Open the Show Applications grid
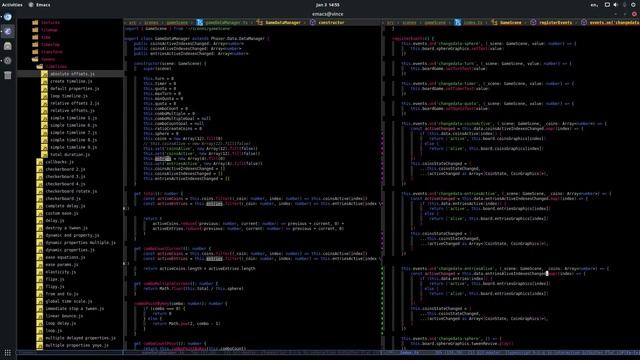Image resolution: width=640 pixels, height=360 pixels. [8, 353]
